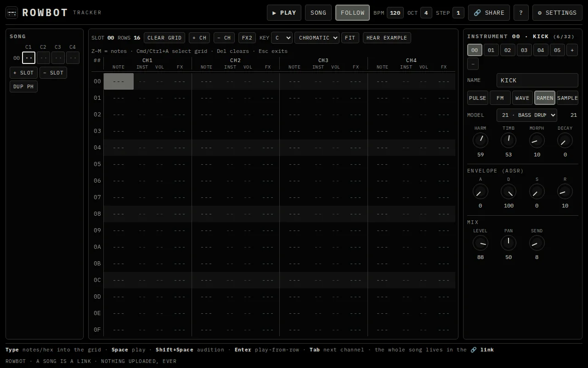Select row number 08 in the grid
Screen dimensions: 588x368
[97, 214]
